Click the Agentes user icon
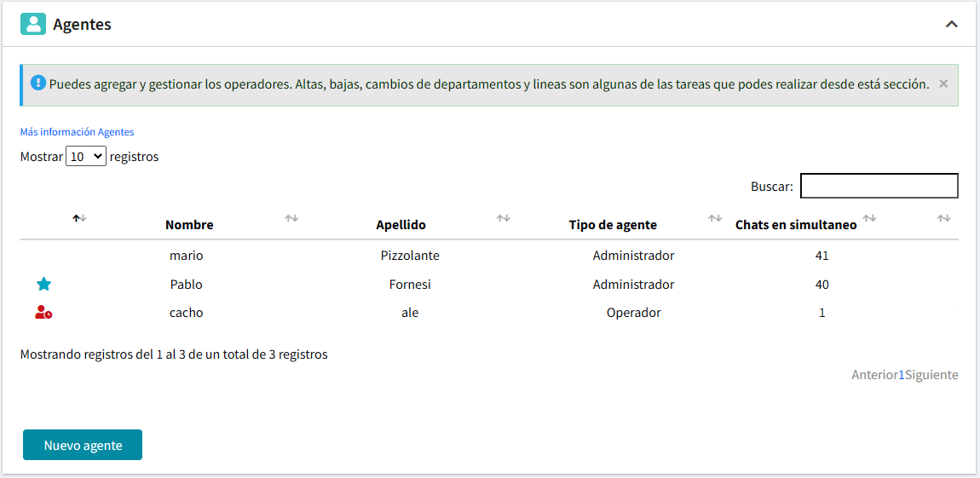This screenshot has height=478, width=980. 33,24
